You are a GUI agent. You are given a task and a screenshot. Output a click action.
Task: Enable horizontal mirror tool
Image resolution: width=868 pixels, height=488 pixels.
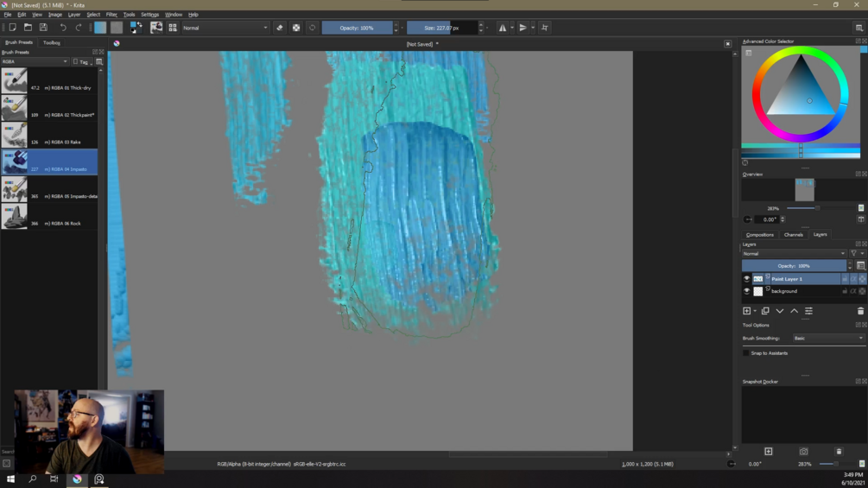503,28
